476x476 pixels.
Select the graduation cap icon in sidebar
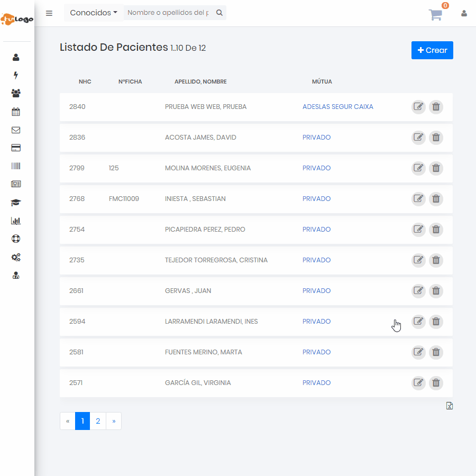16,203
